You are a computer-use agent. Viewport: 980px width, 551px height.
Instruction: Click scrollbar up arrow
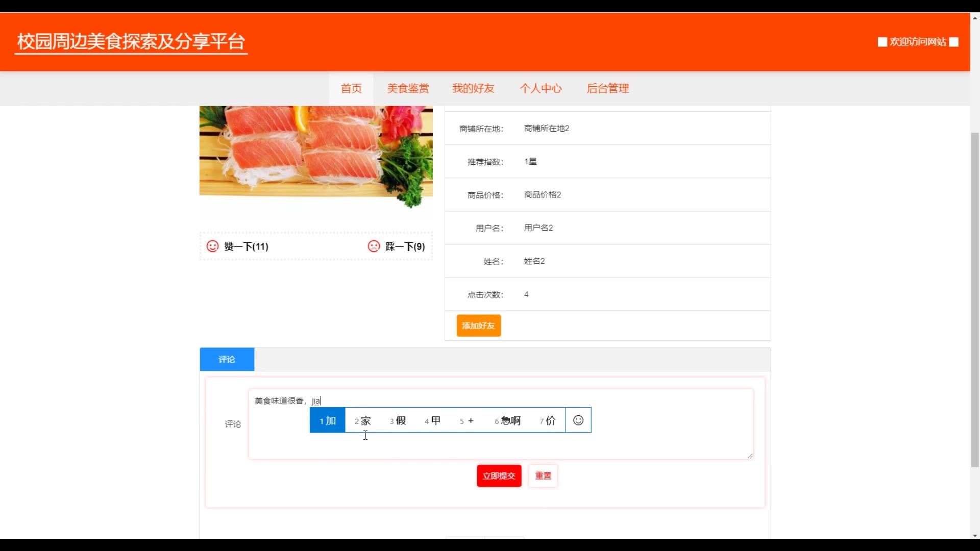pyautogui.click(x=974, y=18)
